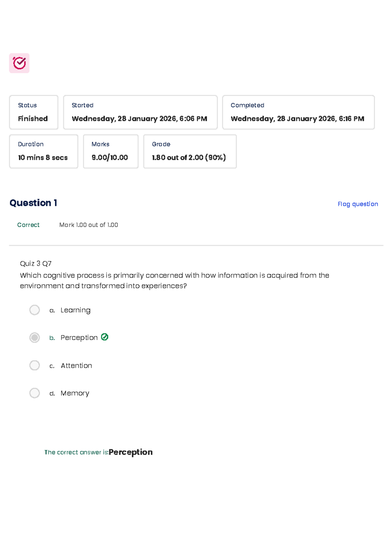Select the Perception radio button
The height and width of the screenshot is (555, 392).
(35, 337)
